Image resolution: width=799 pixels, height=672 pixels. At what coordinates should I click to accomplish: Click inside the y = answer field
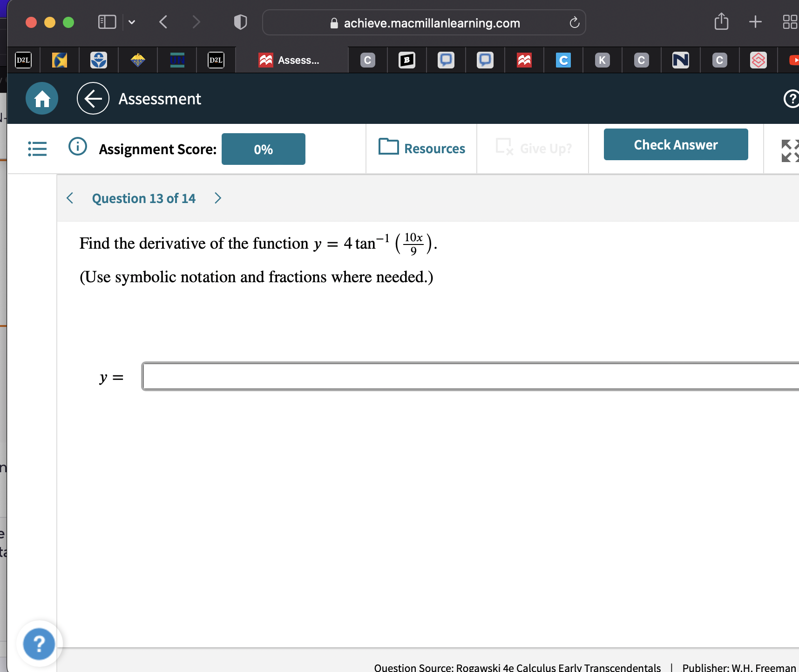[419, 376]
